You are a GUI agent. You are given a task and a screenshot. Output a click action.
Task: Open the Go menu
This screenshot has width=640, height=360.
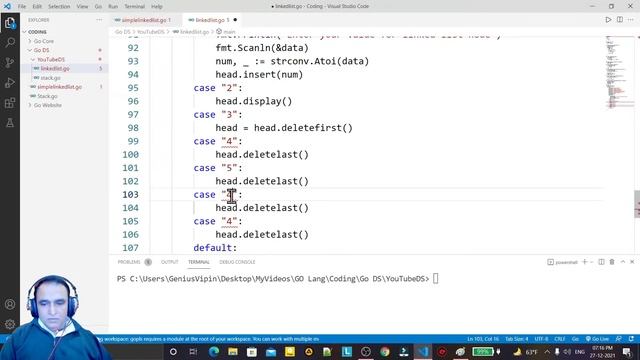point(98,6)
